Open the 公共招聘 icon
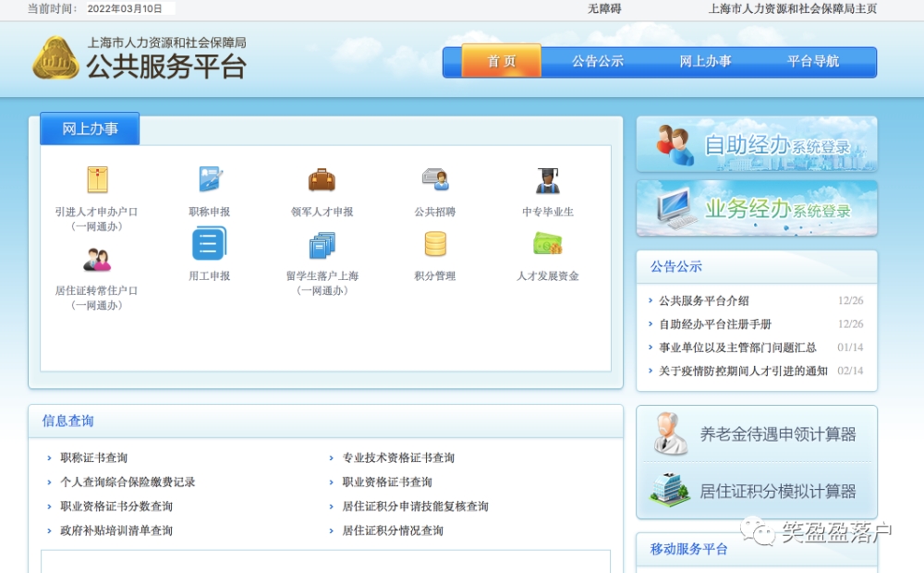 click(435, 179)
